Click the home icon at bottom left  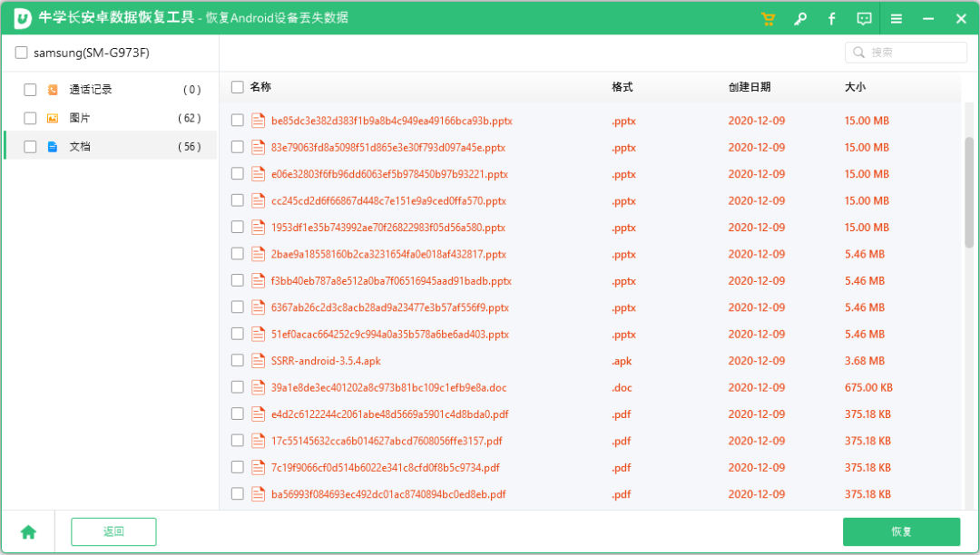[x=28, y=532]
